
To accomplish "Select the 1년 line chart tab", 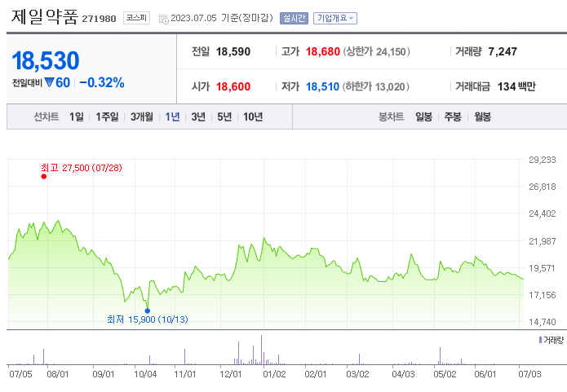I will pyautogui.click(x=172, y=117).
